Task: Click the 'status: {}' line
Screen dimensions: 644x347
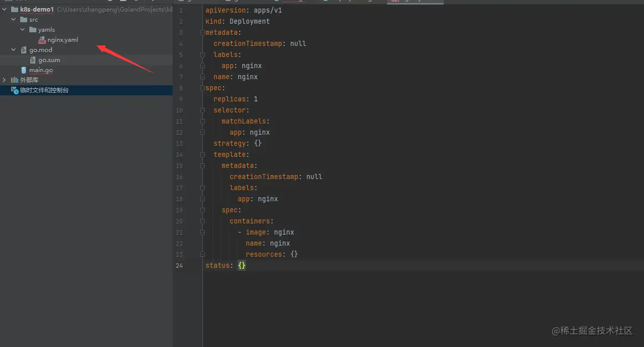Action: click(226, 265)
